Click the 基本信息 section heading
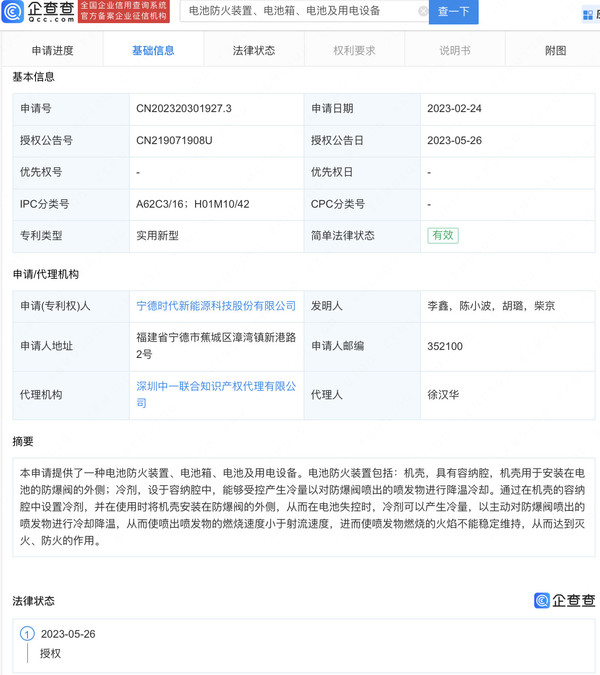The width and height of the screenshot is (600, 675). pyautogui.click(x=34, y=77)
